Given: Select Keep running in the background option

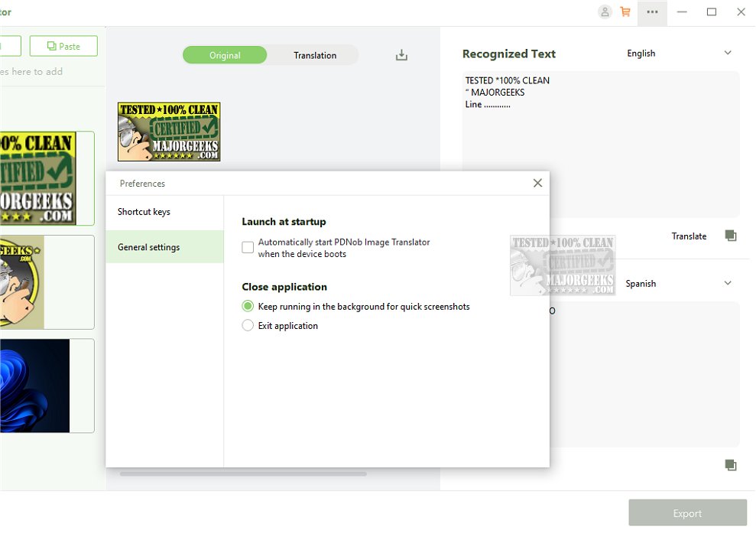Looking at the screenshot, I should pos(248,306).
